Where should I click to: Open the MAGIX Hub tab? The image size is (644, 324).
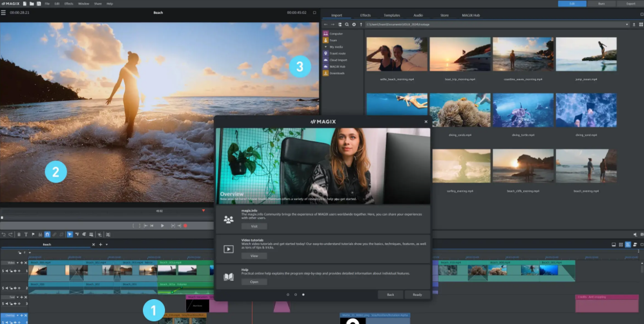pyautogui.click(x=471, y=15)
